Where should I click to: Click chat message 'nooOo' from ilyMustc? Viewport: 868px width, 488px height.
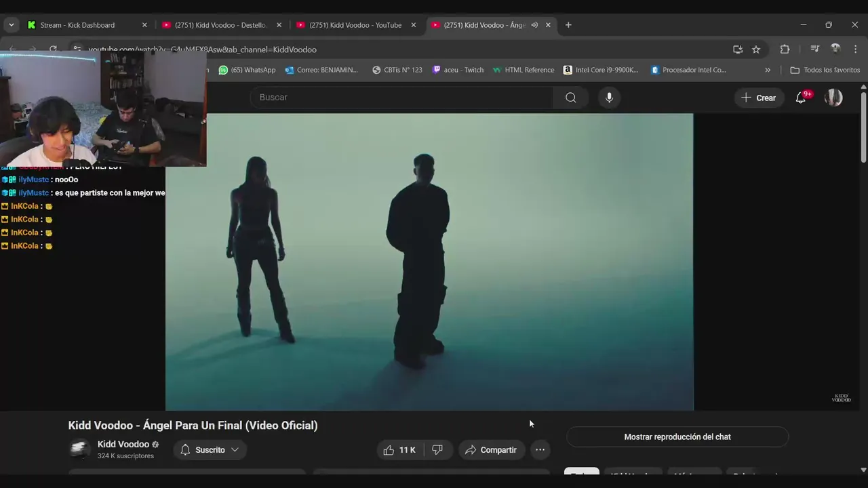point(66,180)
